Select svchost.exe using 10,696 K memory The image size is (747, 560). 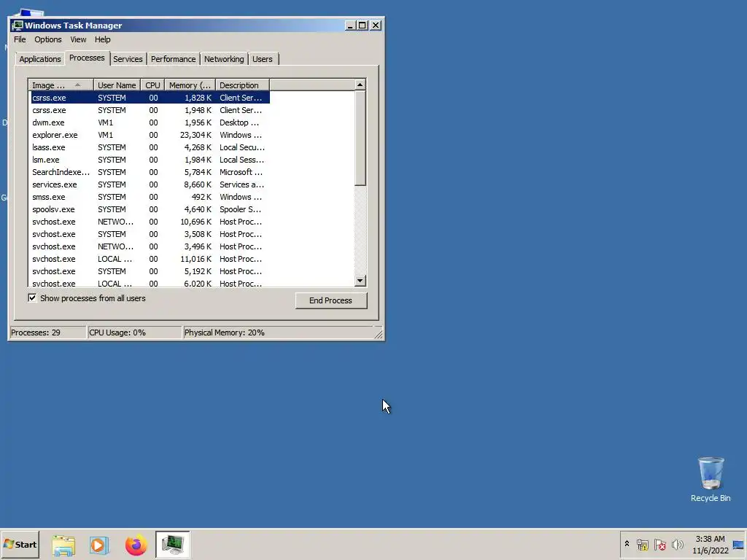click(x=150, y=222)
